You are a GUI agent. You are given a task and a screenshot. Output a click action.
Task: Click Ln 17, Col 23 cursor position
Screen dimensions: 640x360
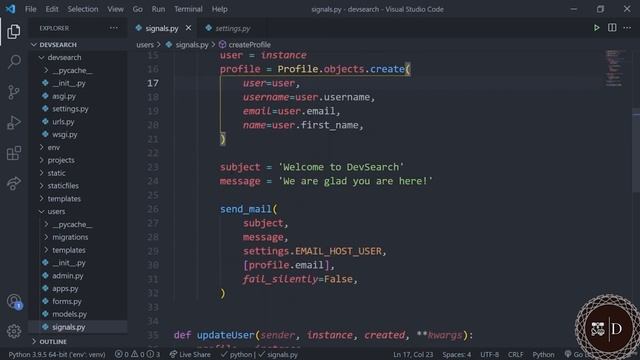coord(413,354)
